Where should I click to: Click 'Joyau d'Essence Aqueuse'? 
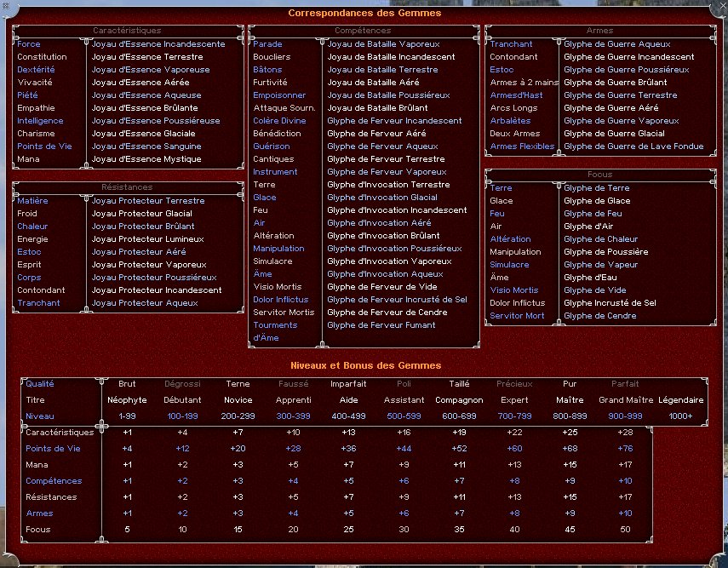pyautogui.click(x=146, y=95)
